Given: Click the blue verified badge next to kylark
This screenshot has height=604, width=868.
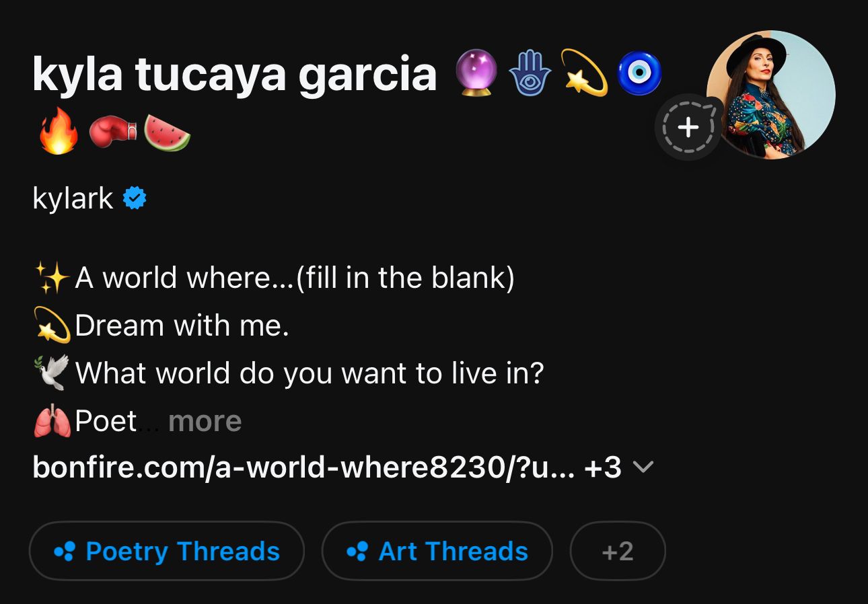Looking at the screenshot, I should point(135,198).
